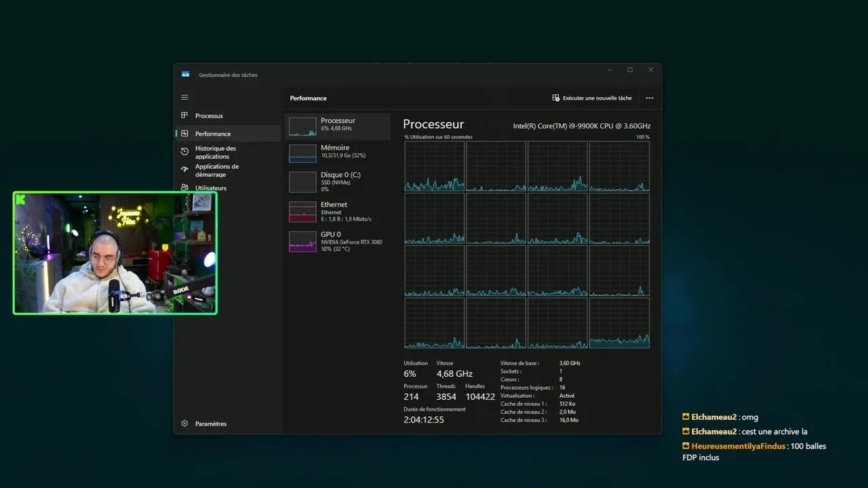
Task: Click the Processus count 214
Action: coord(411,396)
